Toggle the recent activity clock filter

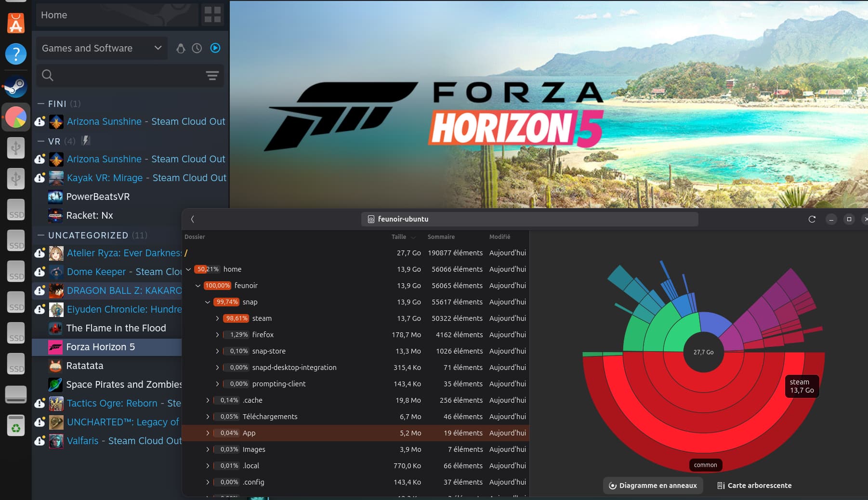coord(197,48)
